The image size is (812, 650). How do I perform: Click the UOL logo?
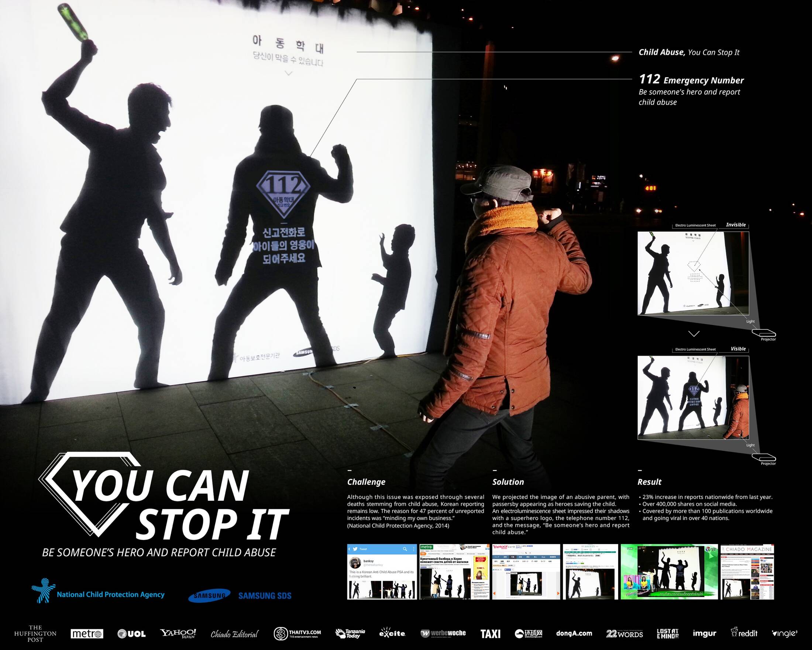(x=131, y=634)
